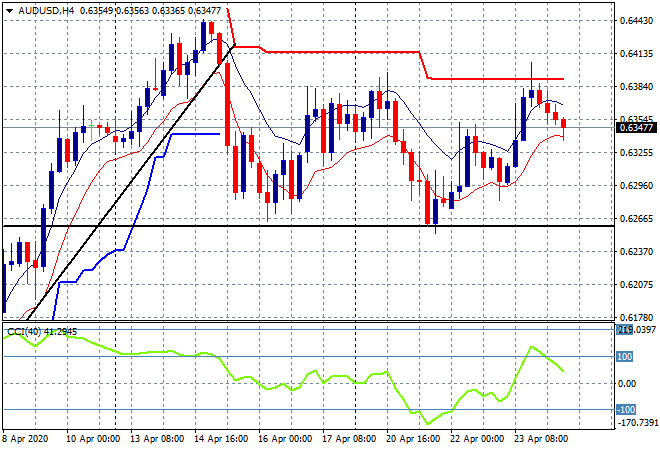Click the 8 Apr 2020 date label
This screenshot has width=660, height=450.
26,439
